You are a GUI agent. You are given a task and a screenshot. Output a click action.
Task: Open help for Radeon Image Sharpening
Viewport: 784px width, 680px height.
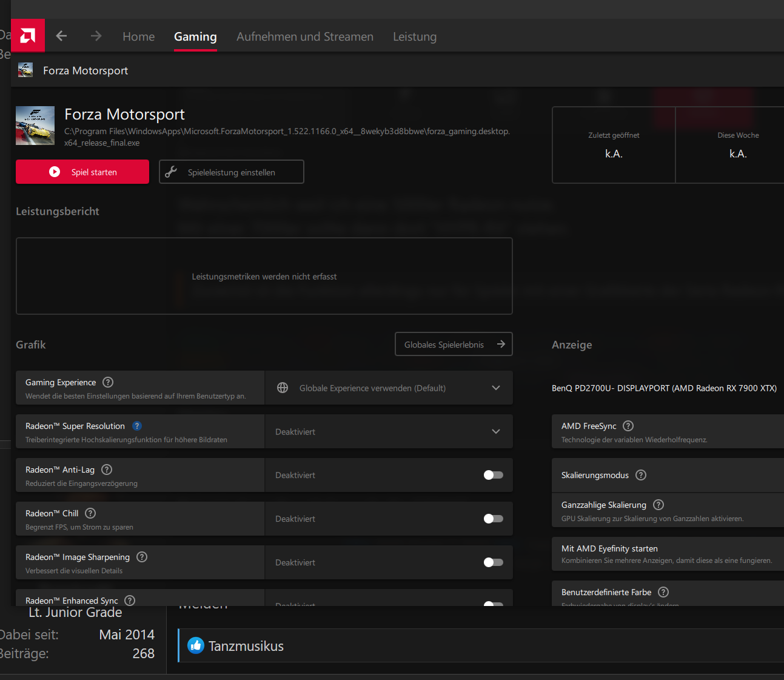142,557
